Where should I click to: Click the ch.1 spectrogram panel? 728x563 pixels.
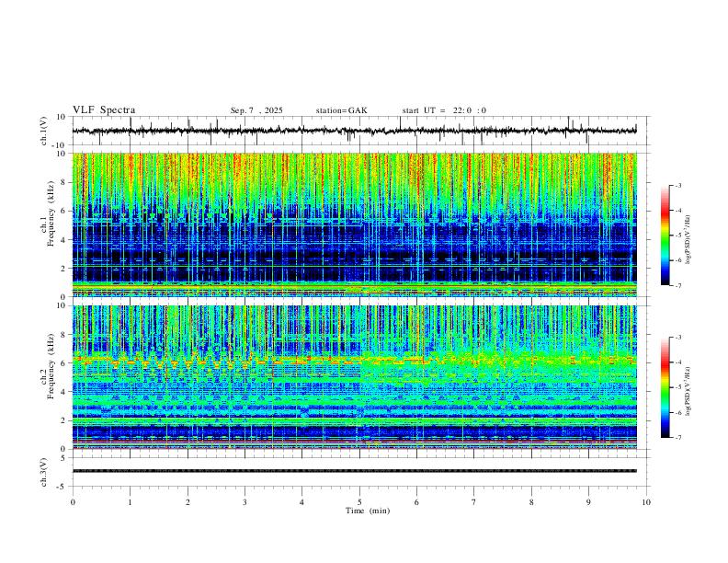pyautogui.click(x=355, y=224)
